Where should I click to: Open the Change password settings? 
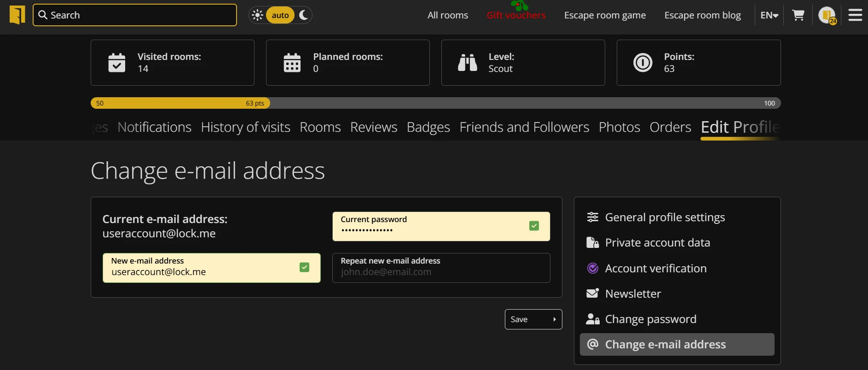point(650,319)
